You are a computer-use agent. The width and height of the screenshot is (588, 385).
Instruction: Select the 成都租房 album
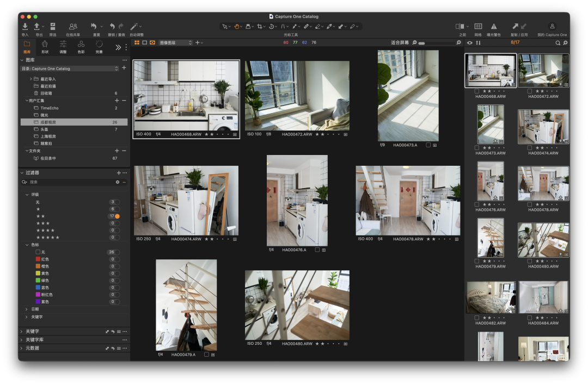point(74,122)
